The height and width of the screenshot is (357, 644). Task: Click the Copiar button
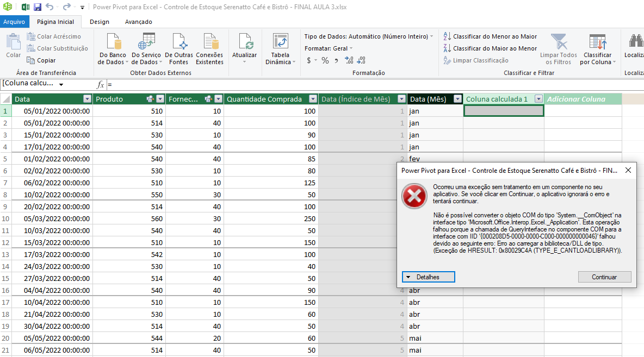tap(41, 60)
